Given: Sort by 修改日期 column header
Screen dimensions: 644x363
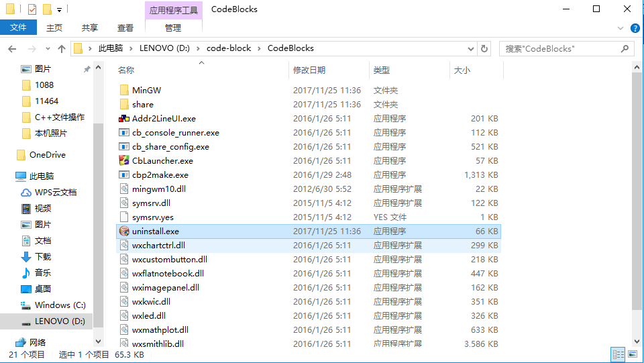Looking at the screenshot, I should (x=309, y=70).
